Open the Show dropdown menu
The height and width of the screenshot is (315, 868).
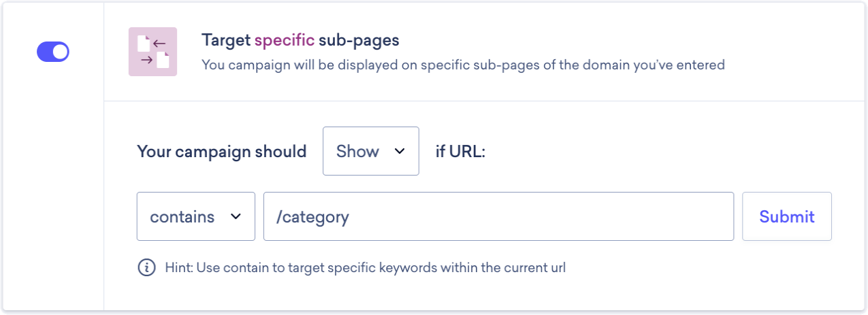[x=371, y=151]
